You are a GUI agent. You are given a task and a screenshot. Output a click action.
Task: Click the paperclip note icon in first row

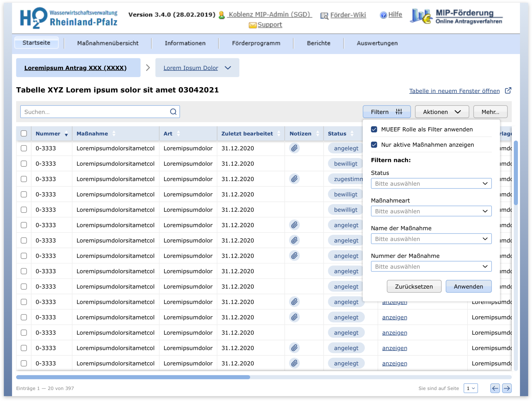(294, 148)
